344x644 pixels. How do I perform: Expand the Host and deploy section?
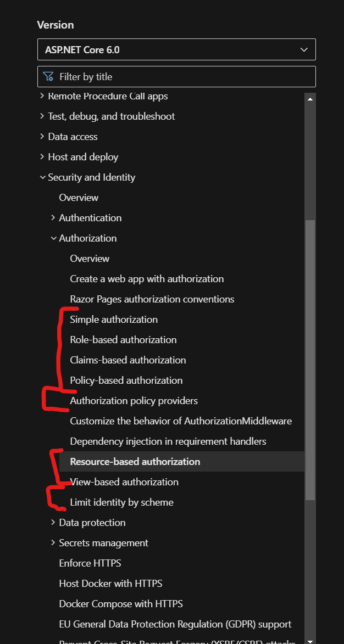pos(42,157)
